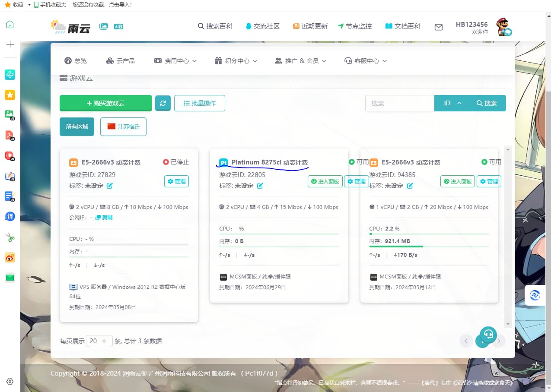The height and width of the screenshot is (392, 551).
Task: Click 进入面板 for game cloud 22805
Action: (x=325, y=181)
